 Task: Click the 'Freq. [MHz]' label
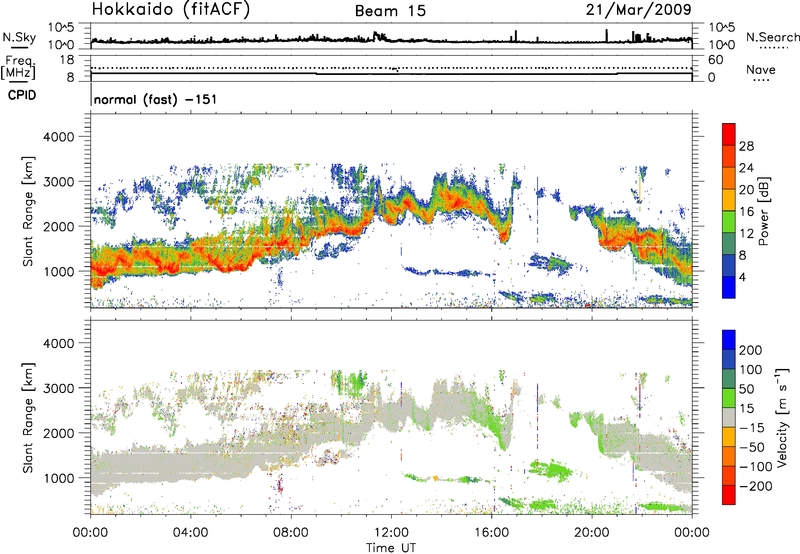click(x=18, y=67)
